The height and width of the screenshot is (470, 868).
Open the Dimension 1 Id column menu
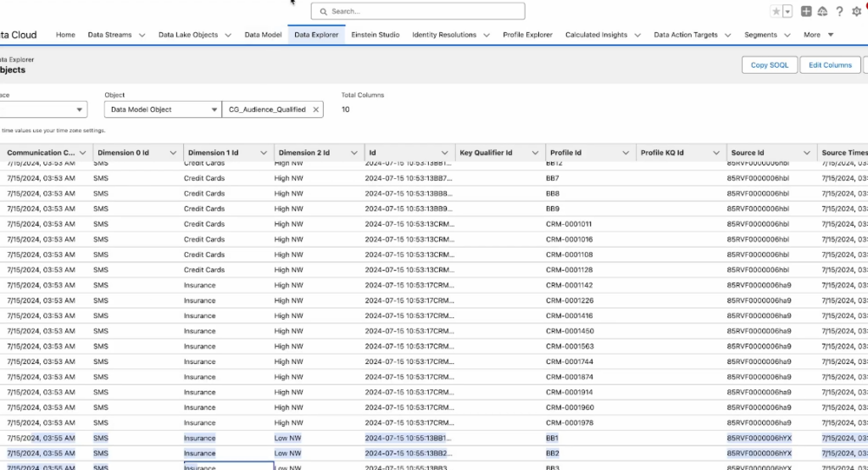263,153
